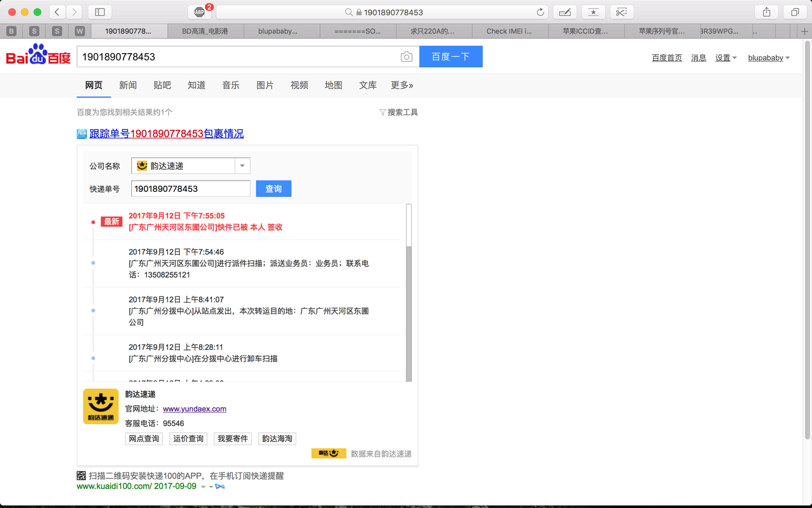The width and height of the screenshot is (812, 508).
Task: Open the 新闻 news search category
Action: click(x=128, y=85)
